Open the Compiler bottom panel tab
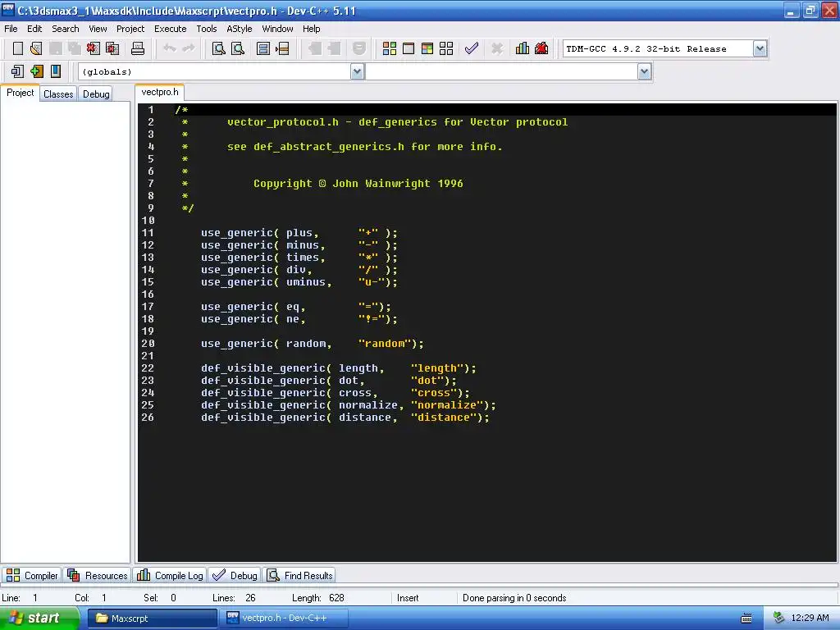This screenshot has width=840, height=630. (32, 575)
